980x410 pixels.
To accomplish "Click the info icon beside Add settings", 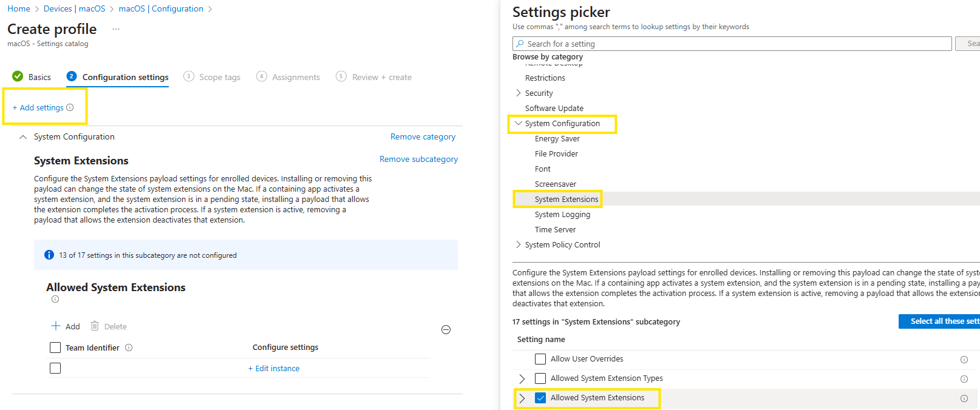I will (x=70, y=107).
